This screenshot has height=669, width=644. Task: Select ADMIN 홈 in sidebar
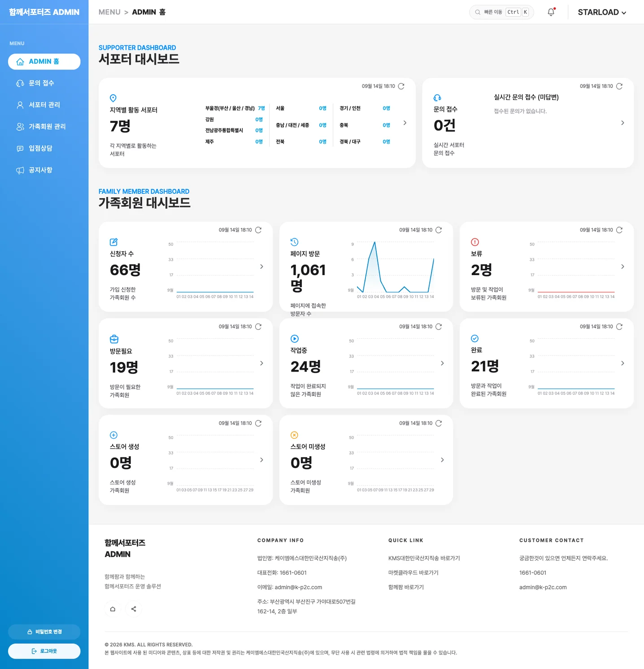point(44,61)
